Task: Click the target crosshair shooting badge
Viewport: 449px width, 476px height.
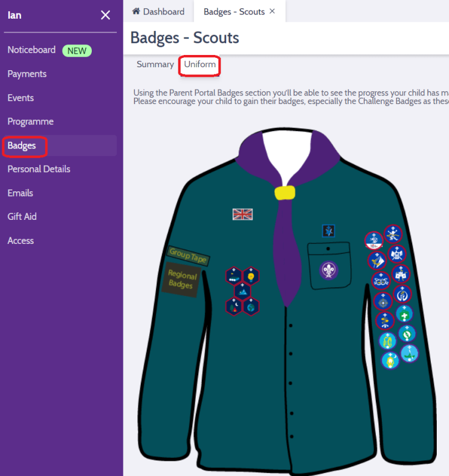Action: point(383,301)
